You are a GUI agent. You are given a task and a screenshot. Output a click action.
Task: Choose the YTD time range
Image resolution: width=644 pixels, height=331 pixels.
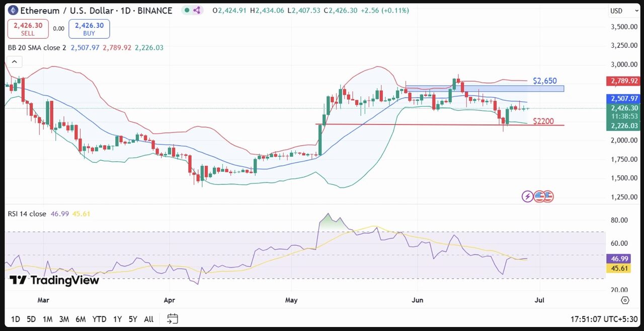click(x=99, y=319)
